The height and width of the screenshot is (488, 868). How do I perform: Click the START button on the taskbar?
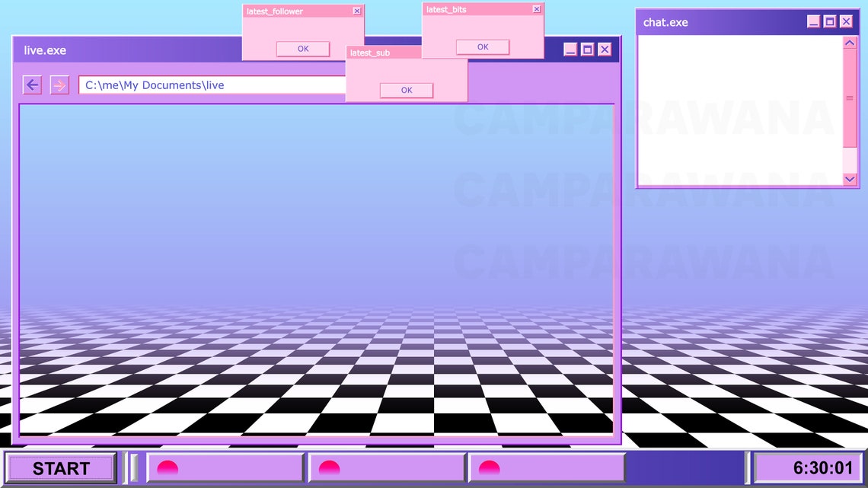click(60, 468)
